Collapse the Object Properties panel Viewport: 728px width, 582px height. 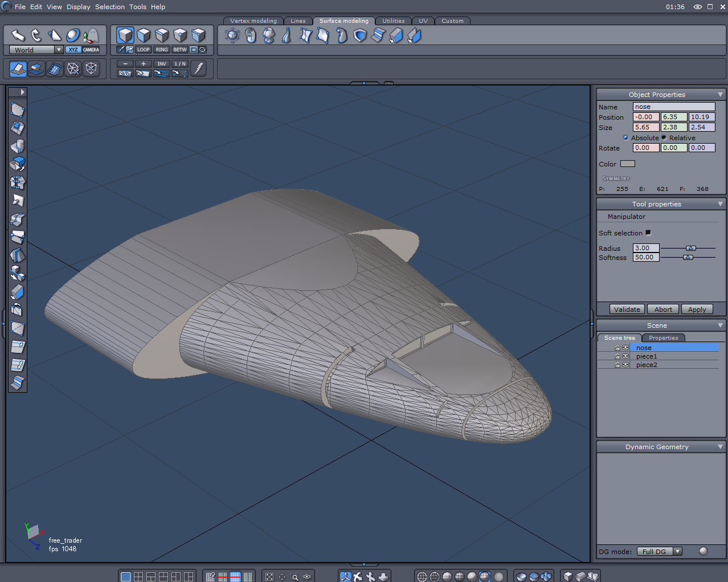tap(720, 95)
